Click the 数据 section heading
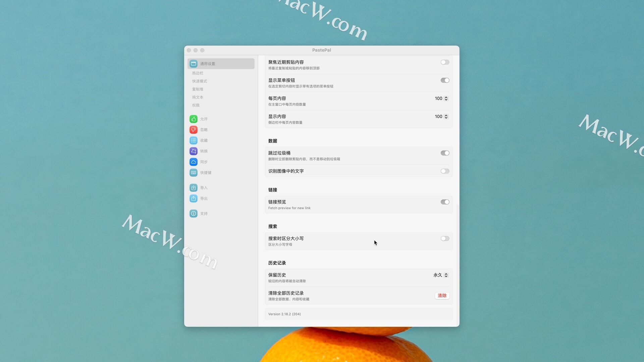644x362 pixels. (273, 141)
